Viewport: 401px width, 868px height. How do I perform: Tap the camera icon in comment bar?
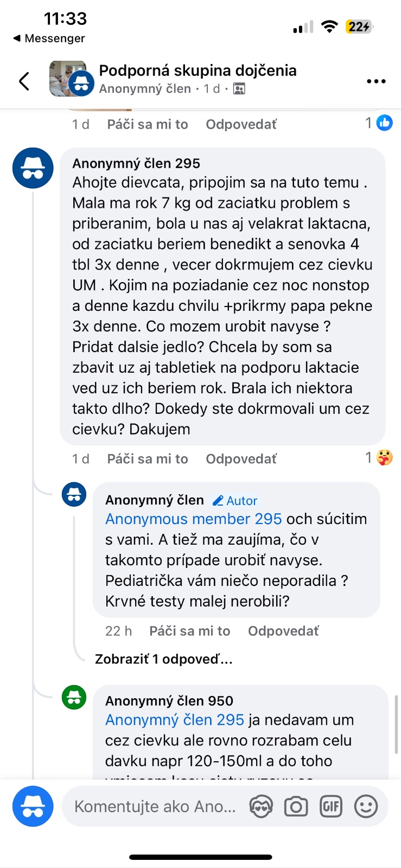tap(296, 807)
